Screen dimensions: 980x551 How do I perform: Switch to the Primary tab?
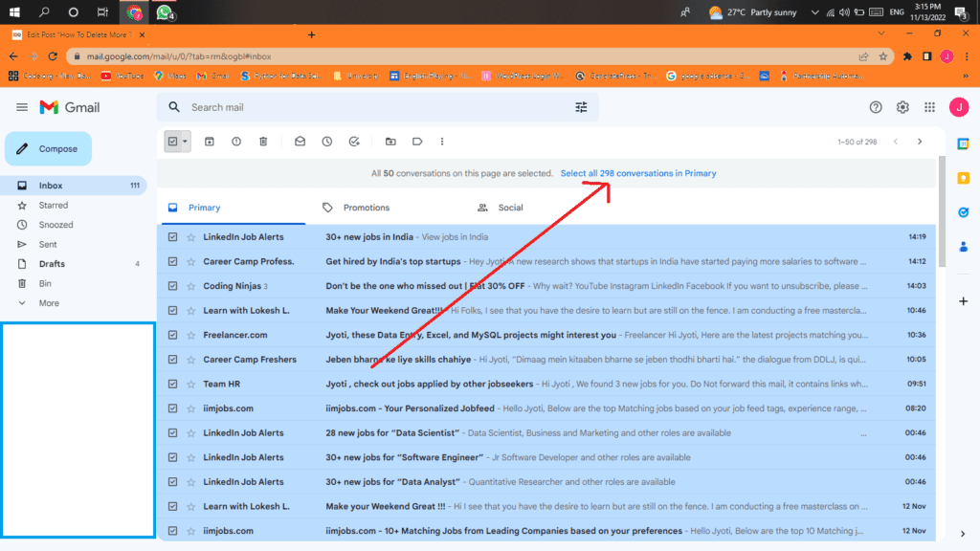pos(234,208)
